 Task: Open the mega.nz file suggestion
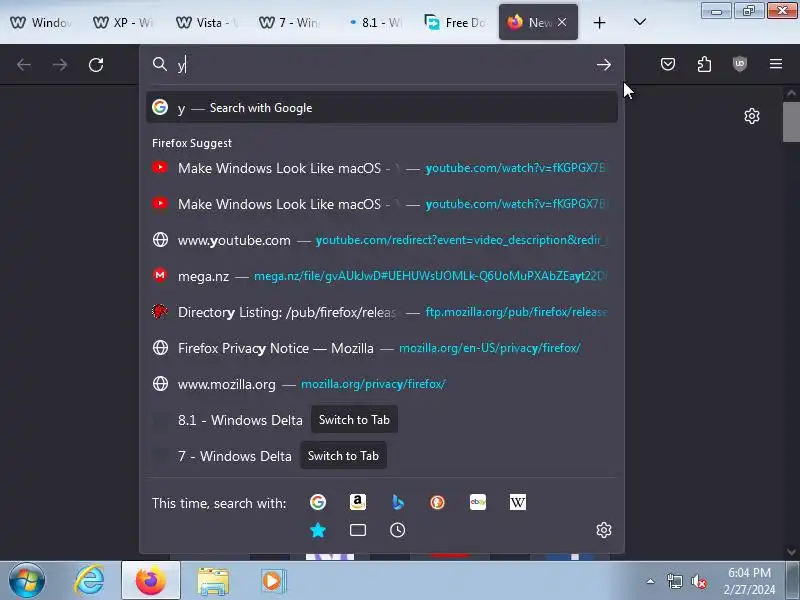pos(382,276)
